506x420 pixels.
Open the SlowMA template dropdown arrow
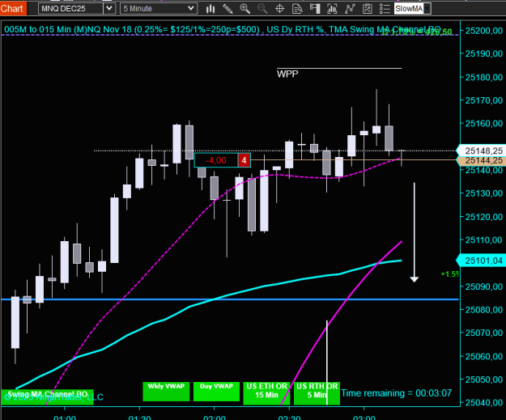[x=427, y=9]
